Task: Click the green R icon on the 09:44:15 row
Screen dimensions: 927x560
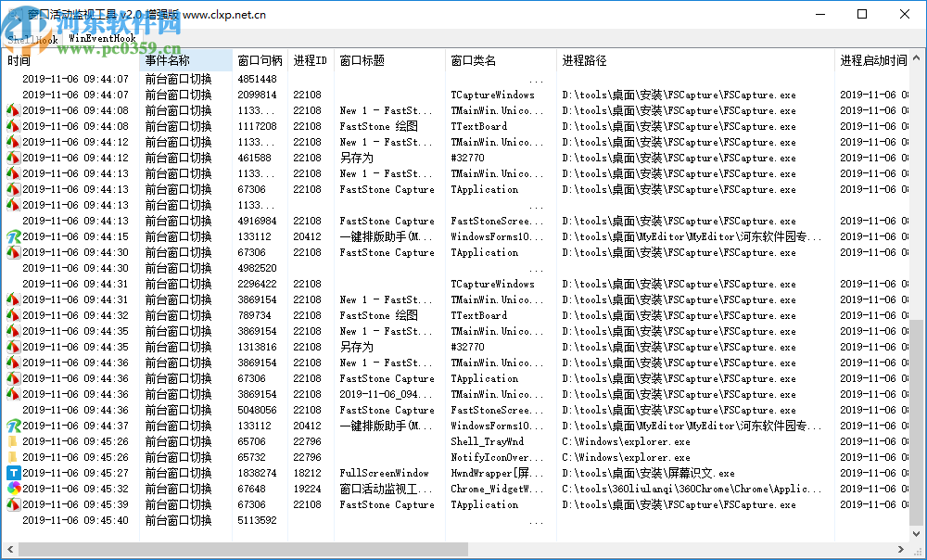Action: pos(13,236)
